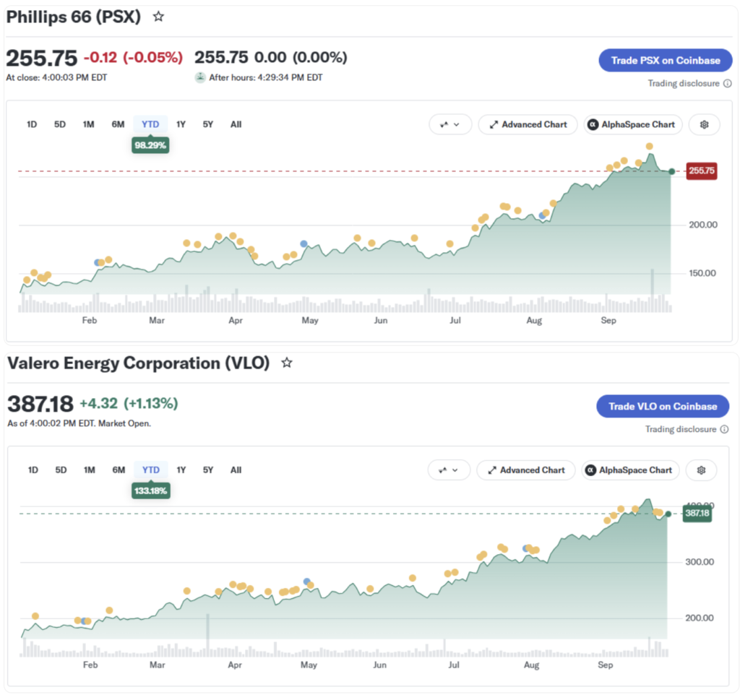The width and height of the screenshot is (740, 700).
Task: Click blue event marker near Aug on PSX chart
Action: (542, 215)
